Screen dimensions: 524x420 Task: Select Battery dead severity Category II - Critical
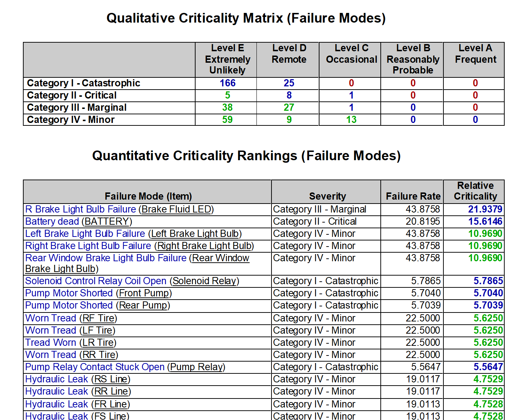tap(315, 221)
